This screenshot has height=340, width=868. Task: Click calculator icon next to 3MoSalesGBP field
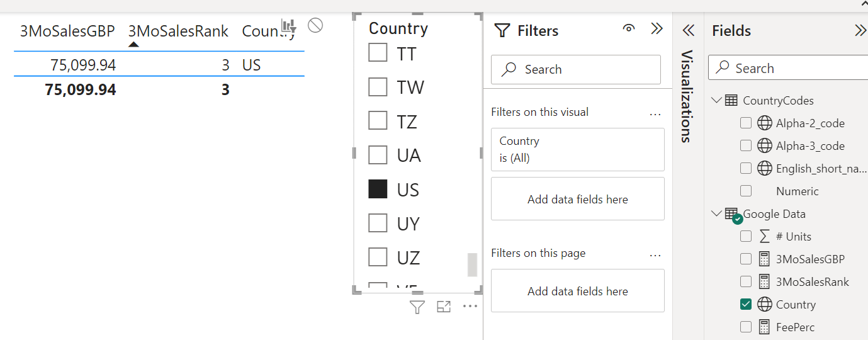click(x=764, y=259)
